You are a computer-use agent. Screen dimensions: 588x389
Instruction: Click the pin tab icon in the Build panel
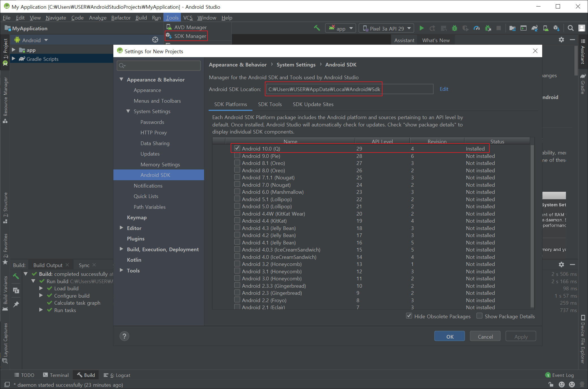[16, 304]
